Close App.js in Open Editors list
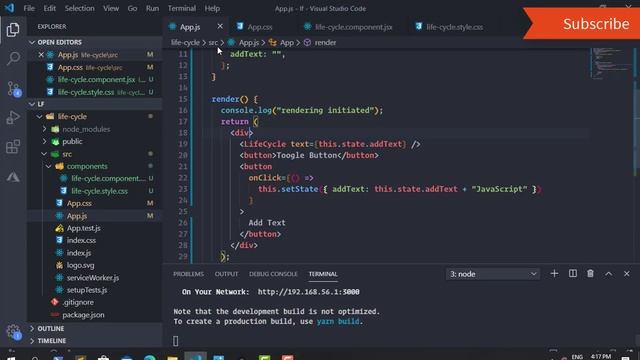640x360 pixels. [x=41, y=55]
